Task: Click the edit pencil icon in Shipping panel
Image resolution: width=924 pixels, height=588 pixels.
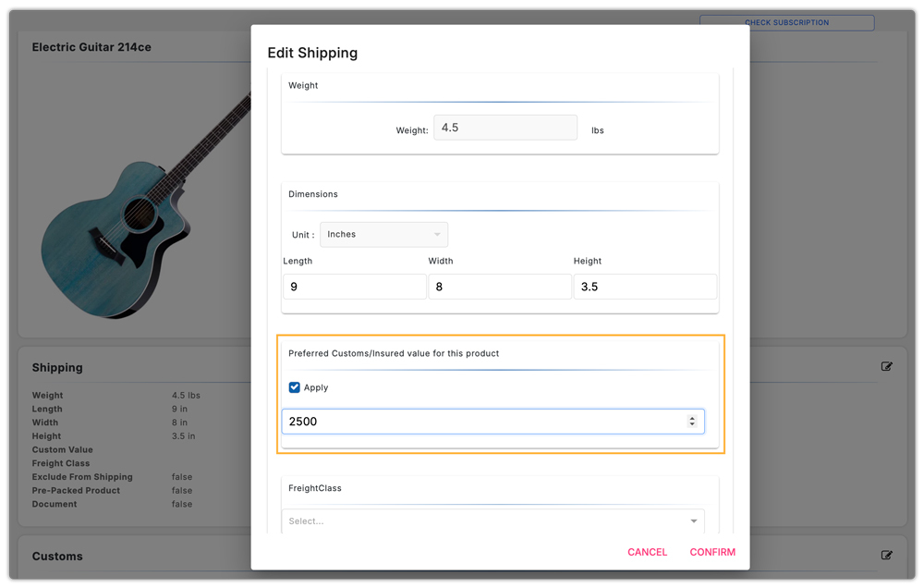Action: tap(886, 366)
